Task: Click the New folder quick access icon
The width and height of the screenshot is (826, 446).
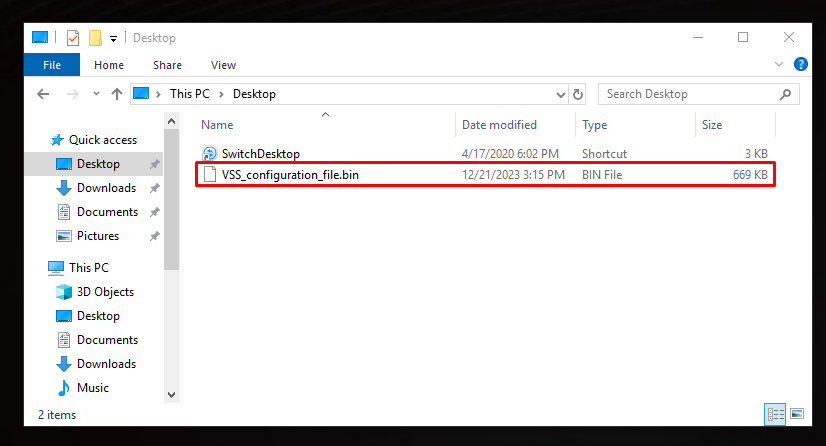Action: tap(95, 38)
